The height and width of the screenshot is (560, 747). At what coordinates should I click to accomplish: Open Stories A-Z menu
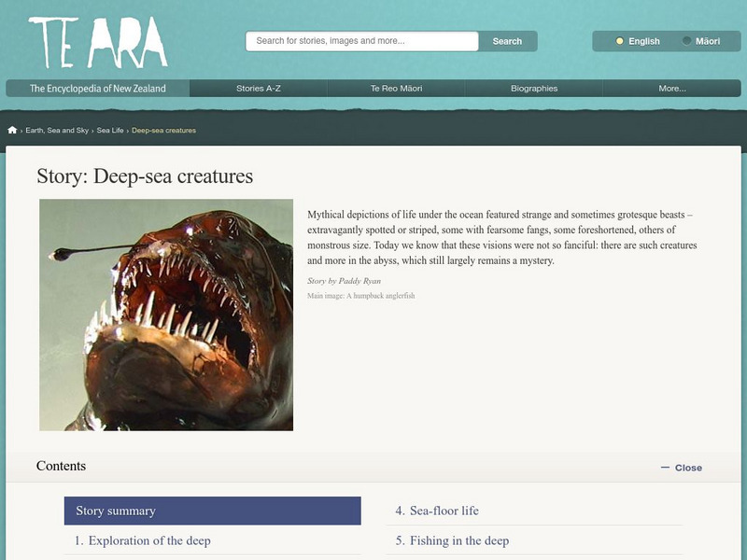(259, 88)
